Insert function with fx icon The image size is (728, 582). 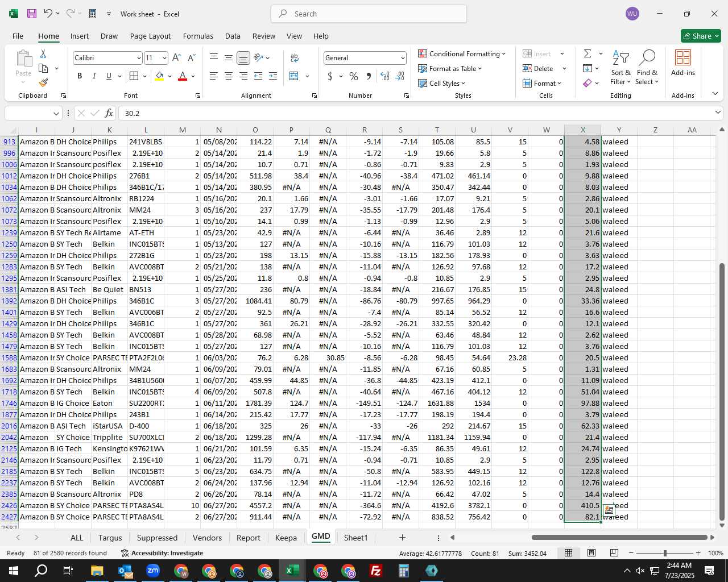pos(109,113)
